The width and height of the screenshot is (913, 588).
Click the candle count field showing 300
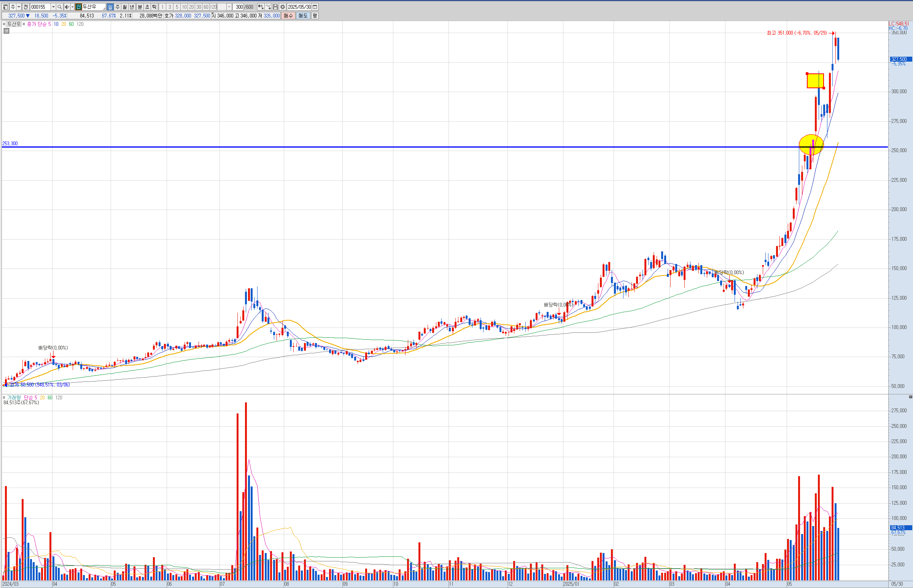click(x=238, y=7)
